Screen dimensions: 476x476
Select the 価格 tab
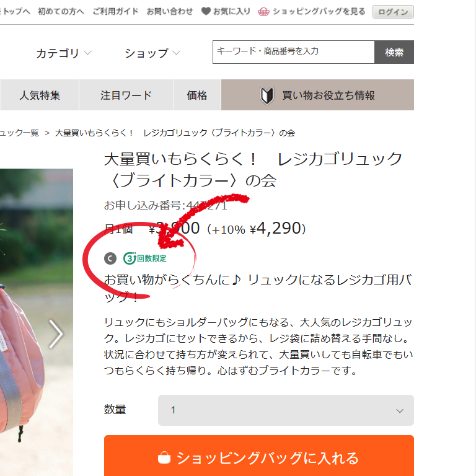point(197,95)
